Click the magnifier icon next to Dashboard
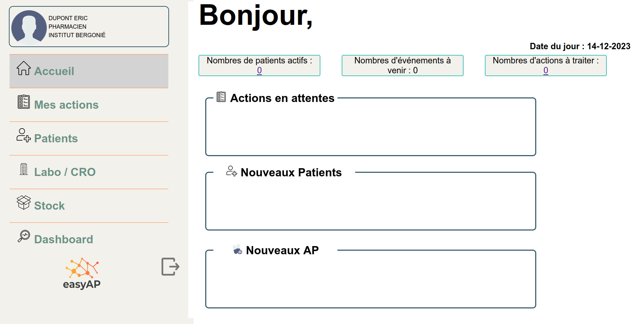The width and height of the screenshot is (644, 324). [24, 236]
